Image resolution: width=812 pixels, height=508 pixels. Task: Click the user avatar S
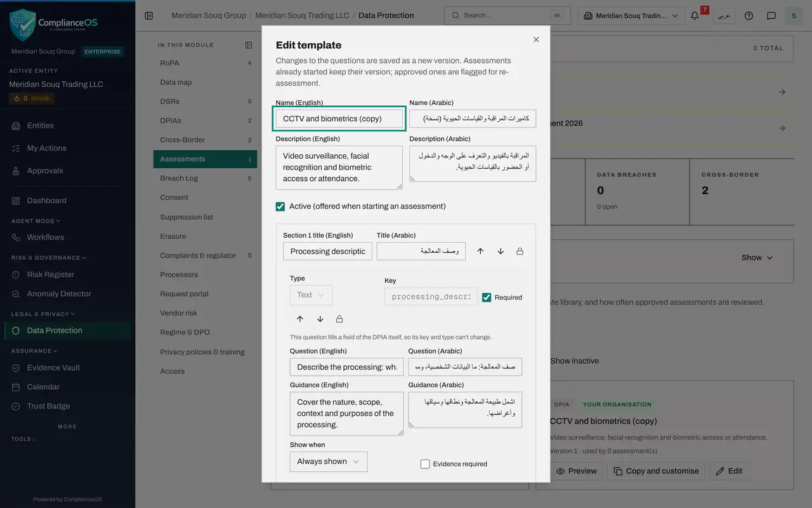tap(794, 16)
